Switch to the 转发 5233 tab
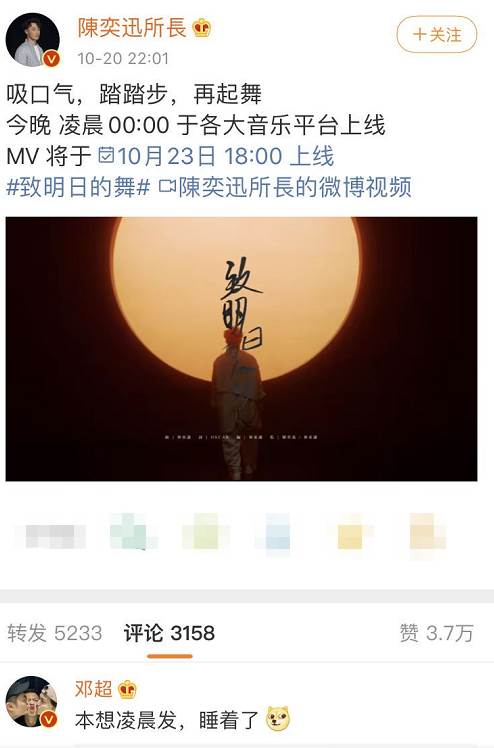The width and height of the screenshot is (494, 748). click(55, 633)
